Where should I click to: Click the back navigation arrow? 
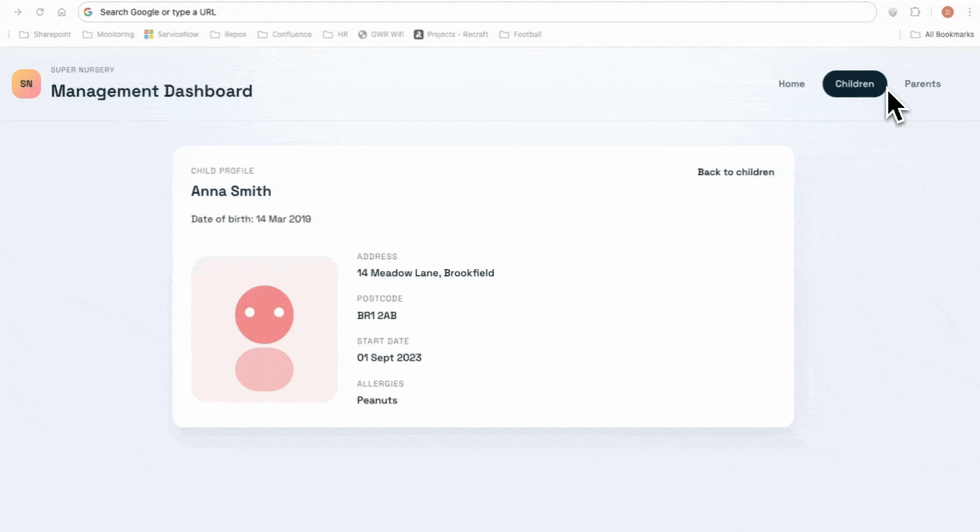18,12
